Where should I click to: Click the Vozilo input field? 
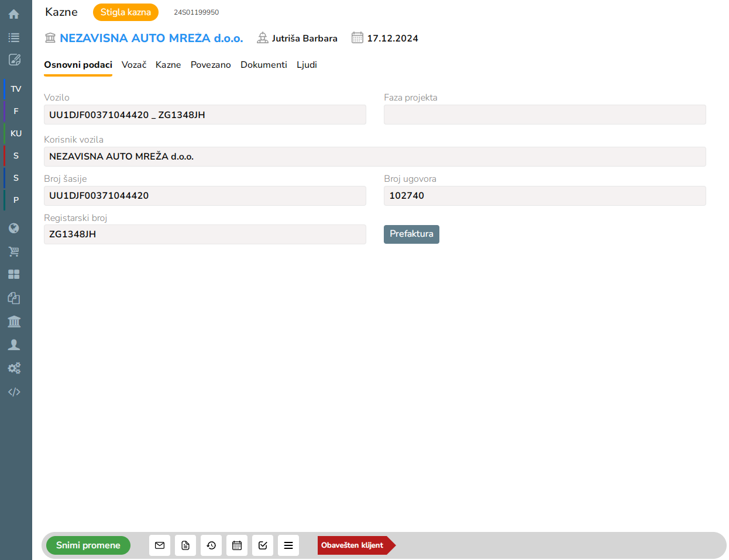[x=205, y=115]
